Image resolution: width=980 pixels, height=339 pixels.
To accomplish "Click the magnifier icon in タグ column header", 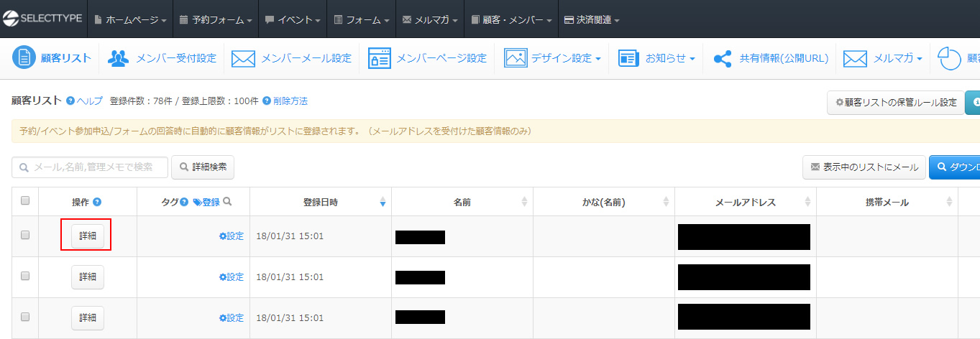I will 227,203.
